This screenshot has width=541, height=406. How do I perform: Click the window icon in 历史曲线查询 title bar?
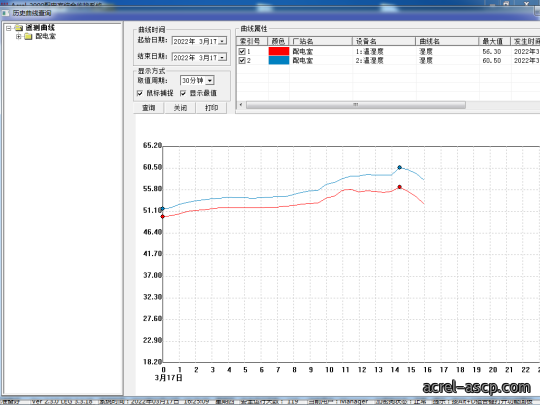tap(6, 13)
